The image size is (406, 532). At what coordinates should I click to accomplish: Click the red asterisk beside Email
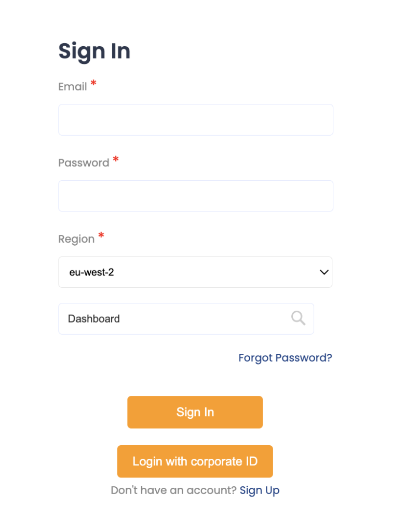pyautogui.click(x=93, y=84)
